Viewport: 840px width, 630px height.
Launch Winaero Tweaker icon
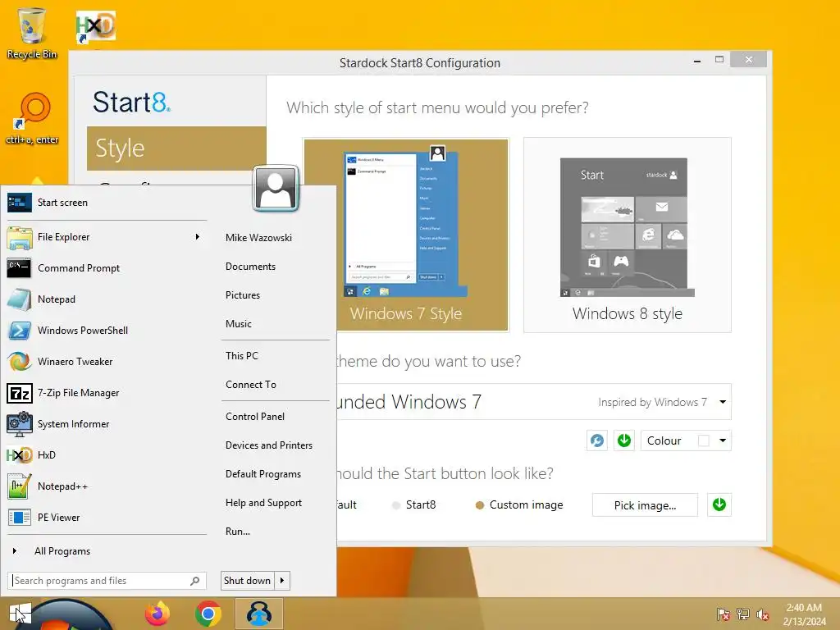(20, 362)
